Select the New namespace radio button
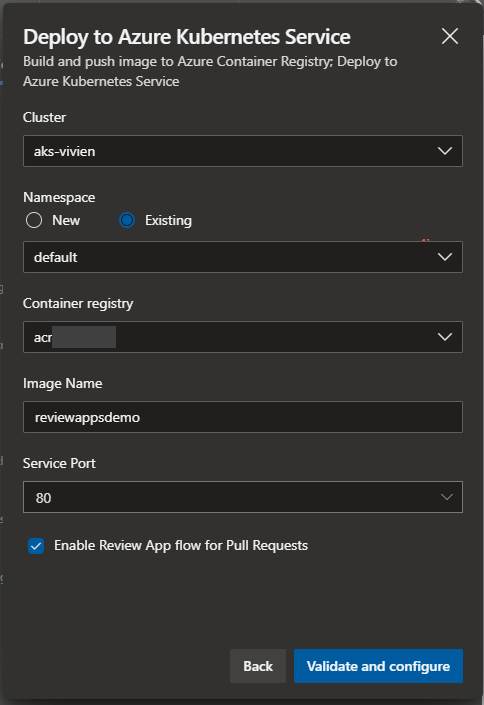Screen dimensions: 484x705 [x=34, y=220]
